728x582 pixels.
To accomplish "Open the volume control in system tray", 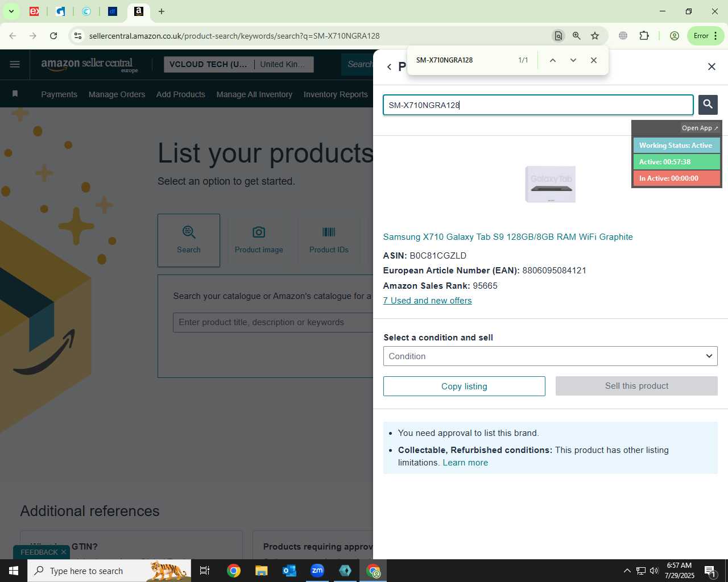I will point(654,571).
